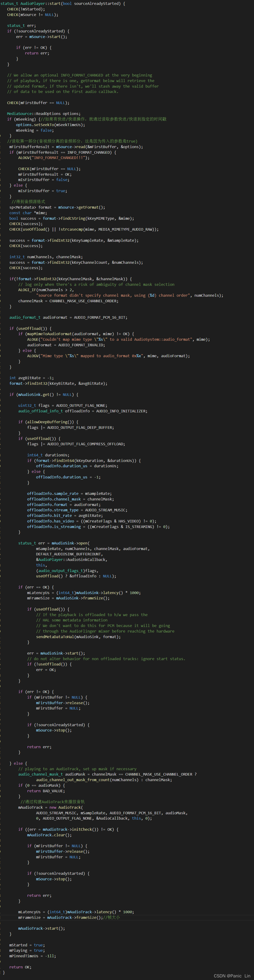Select the audio_offload_info_t offloadInfo declaration line
The height and width of the screenshot is (980, 254).
(83, 411)
